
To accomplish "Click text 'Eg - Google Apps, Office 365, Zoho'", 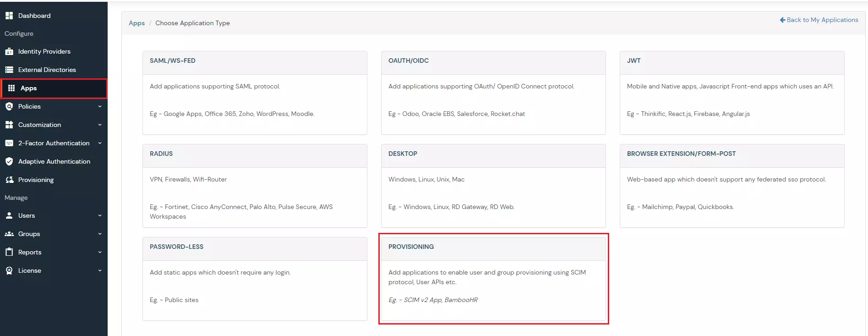I will [202, 114].
